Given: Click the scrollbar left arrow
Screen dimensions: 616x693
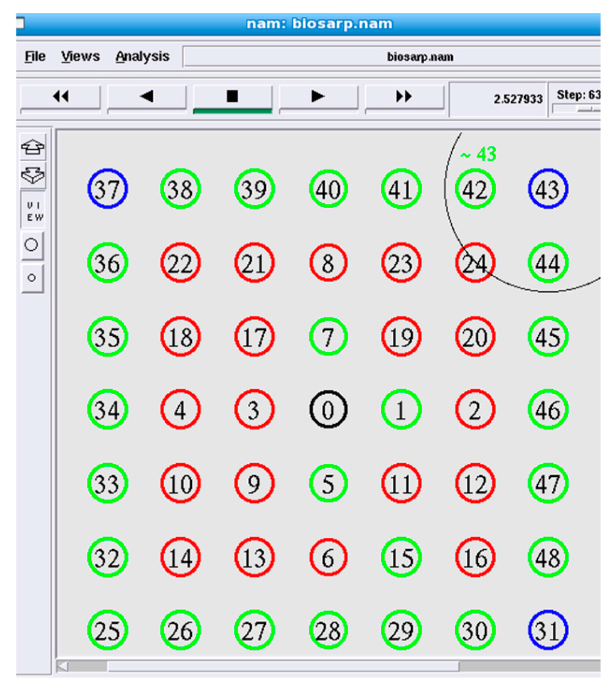Looking at the screenshot, I should pos(63,665).
